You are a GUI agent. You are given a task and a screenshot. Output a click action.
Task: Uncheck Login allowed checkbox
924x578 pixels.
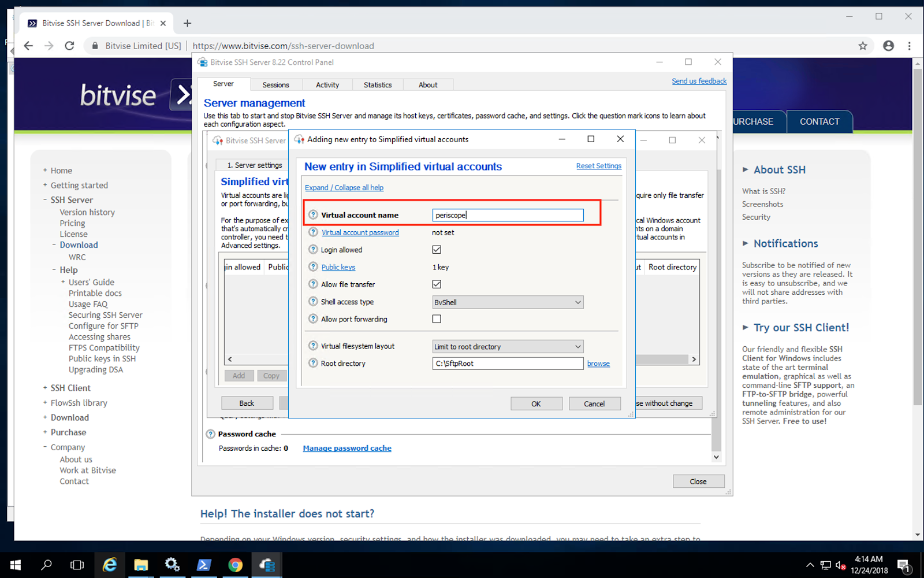point(437,250)
